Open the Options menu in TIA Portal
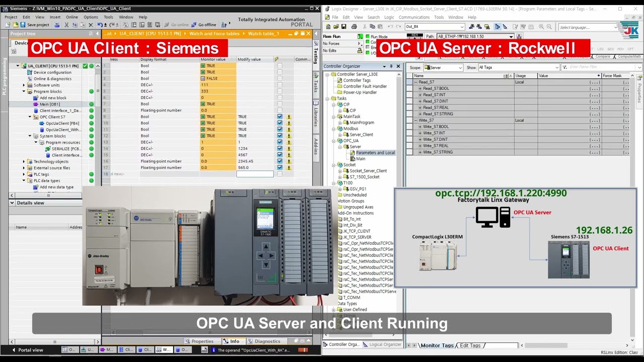Image resolution: width=644 pixels, height=362 pixels. click(x=91, y=17)
